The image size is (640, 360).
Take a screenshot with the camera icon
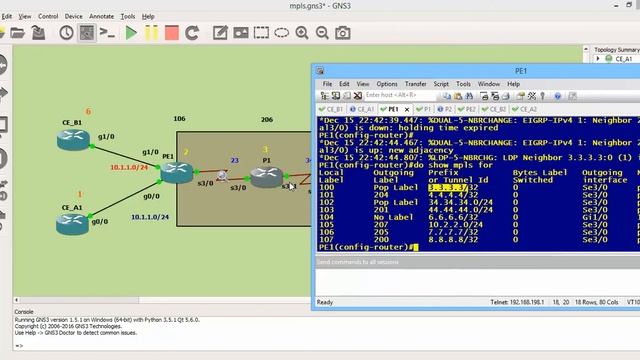point(343,33)
